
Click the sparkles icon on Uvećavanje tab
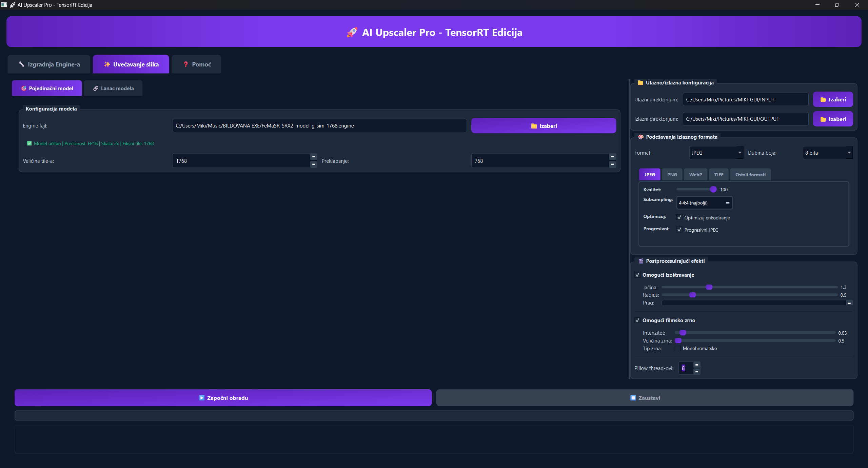107,64
